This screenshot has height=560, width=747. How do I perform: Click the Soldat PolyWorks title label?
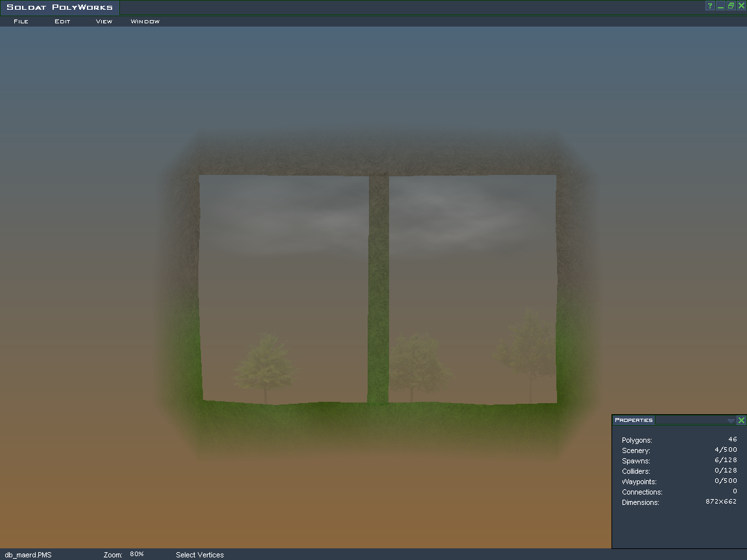[x=60, y=8]
